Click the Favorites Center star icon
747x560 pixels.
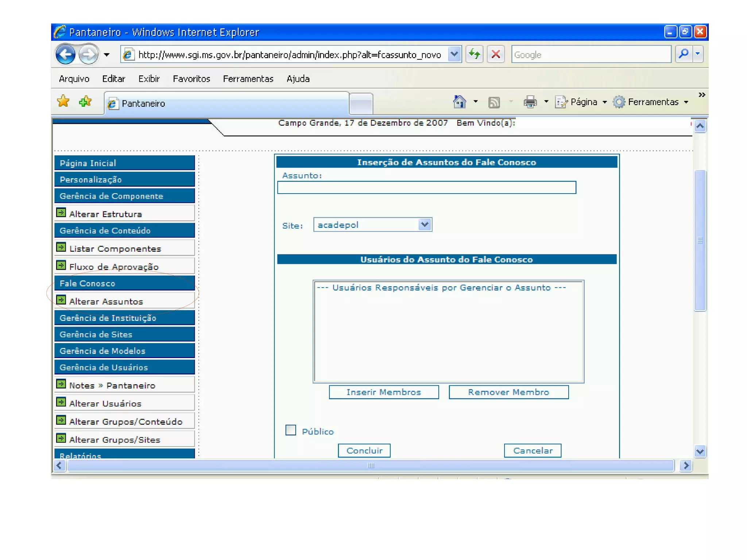[x=63, y=101]
